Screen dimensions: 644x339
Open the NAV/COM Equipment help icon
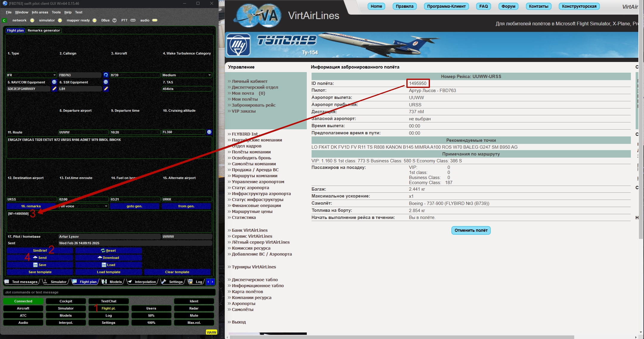tap(54, 82)
